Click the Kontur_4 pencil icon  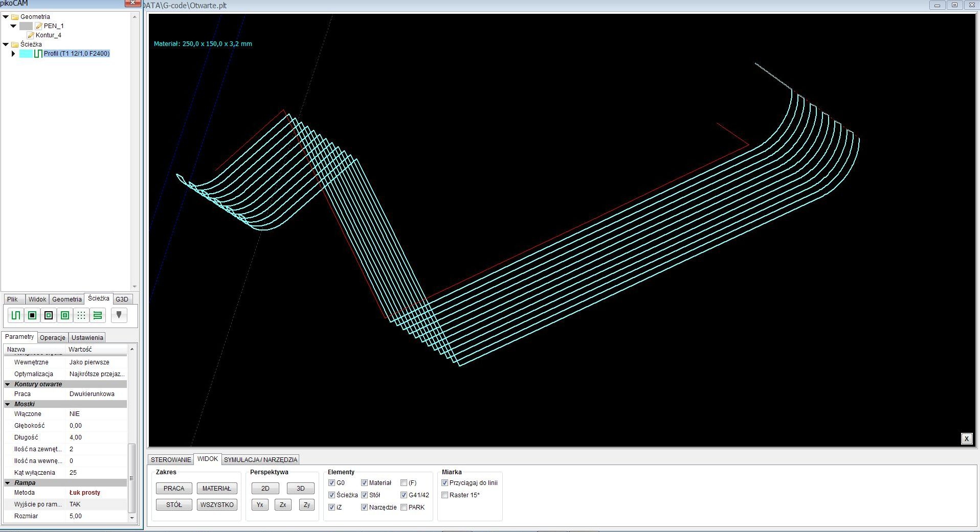tap(30, 35)
